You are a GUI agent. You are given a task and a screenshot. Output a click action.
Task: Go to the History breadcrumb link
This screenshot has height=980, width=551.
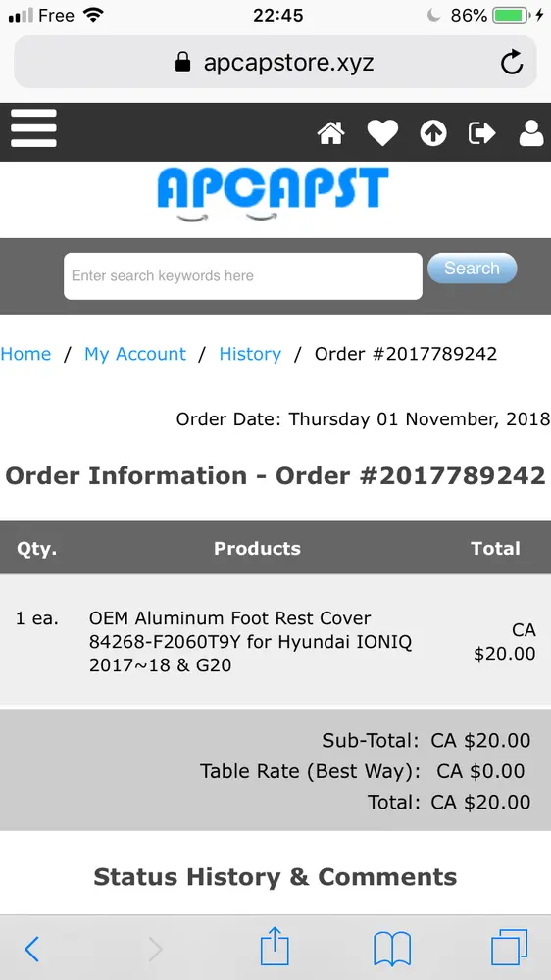click(x=250, y=354)
